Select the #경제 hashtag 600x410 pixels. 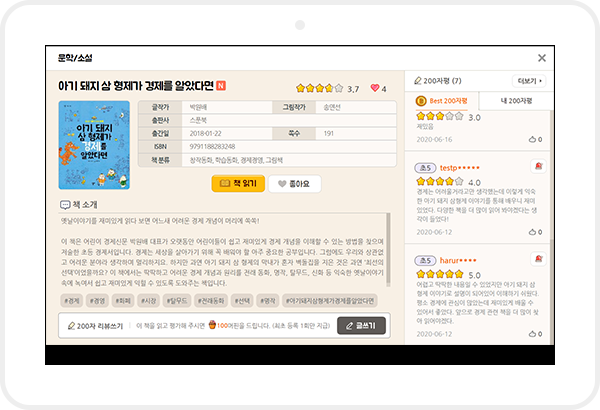tap(72, 301)
